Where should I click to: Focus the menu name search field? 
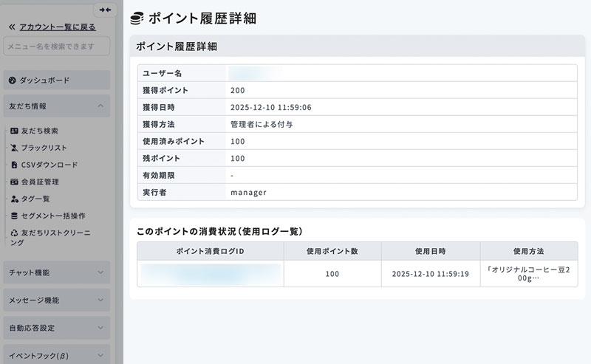pos(56,47)
